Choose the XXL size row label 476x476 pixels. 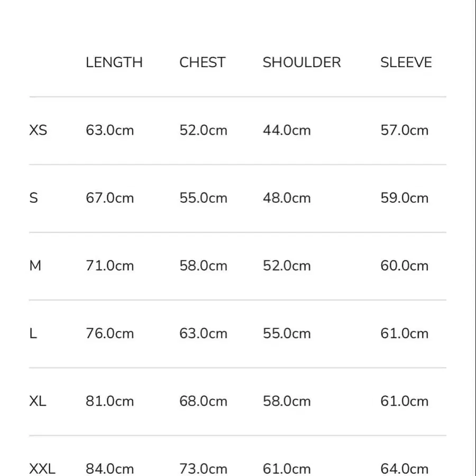point(42,469)
